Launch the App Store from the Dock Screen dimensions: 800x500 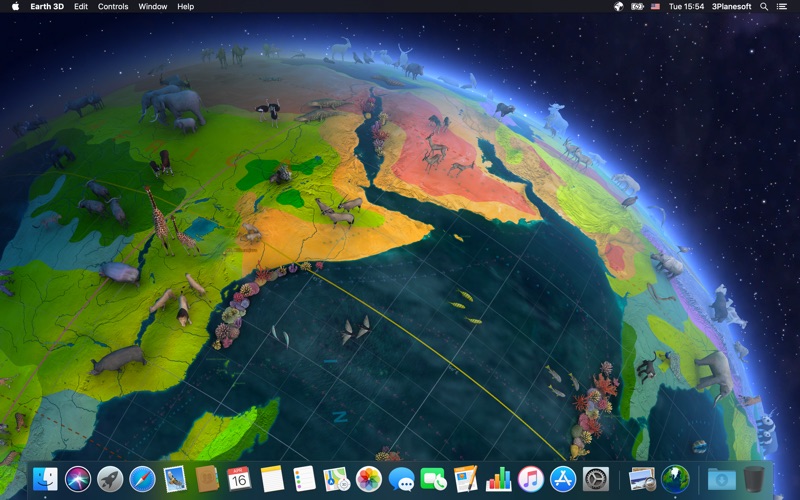(x=563, y=479)
